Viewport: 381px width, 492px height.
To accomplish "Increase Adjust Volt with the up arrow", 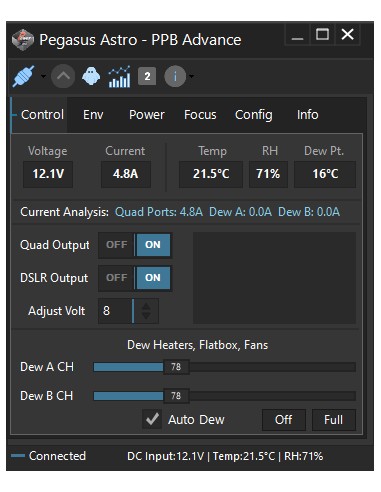I will coord(146,306).
